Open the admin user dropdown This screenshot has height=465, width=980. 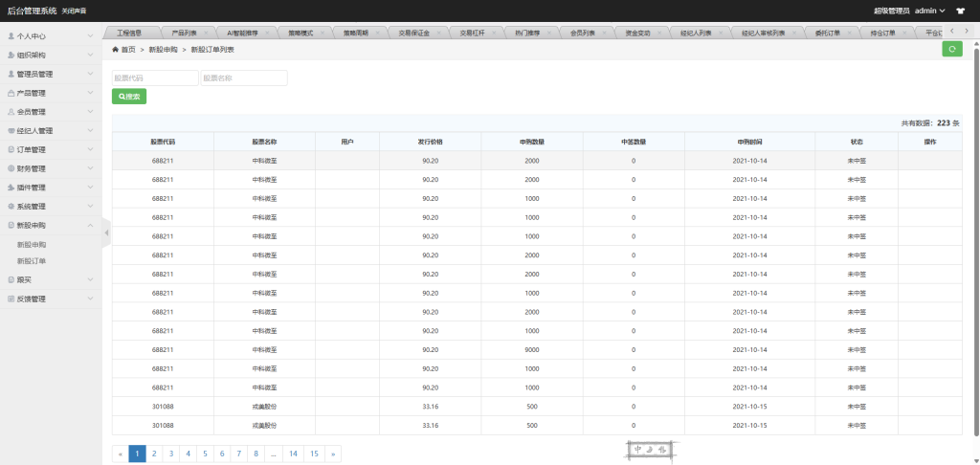click(929, 10)
